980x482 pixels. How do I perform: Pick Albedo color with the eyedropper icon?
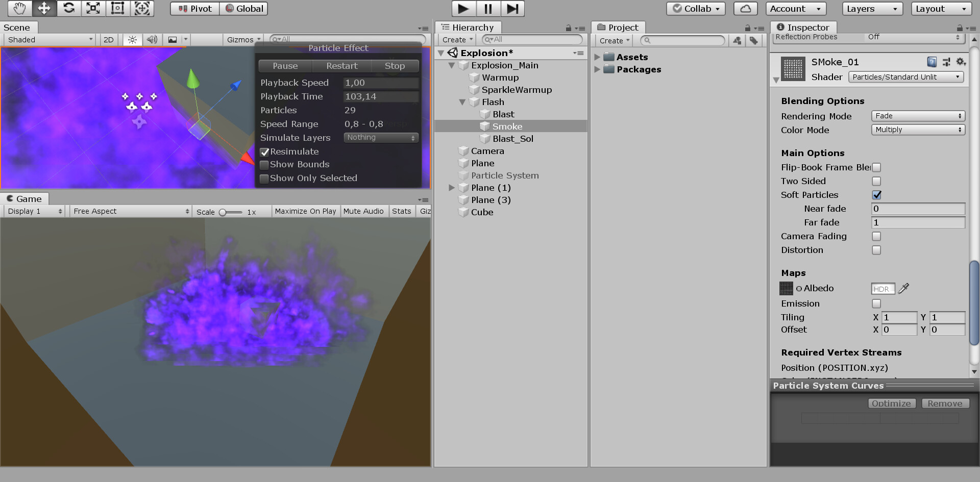point(903,289)
